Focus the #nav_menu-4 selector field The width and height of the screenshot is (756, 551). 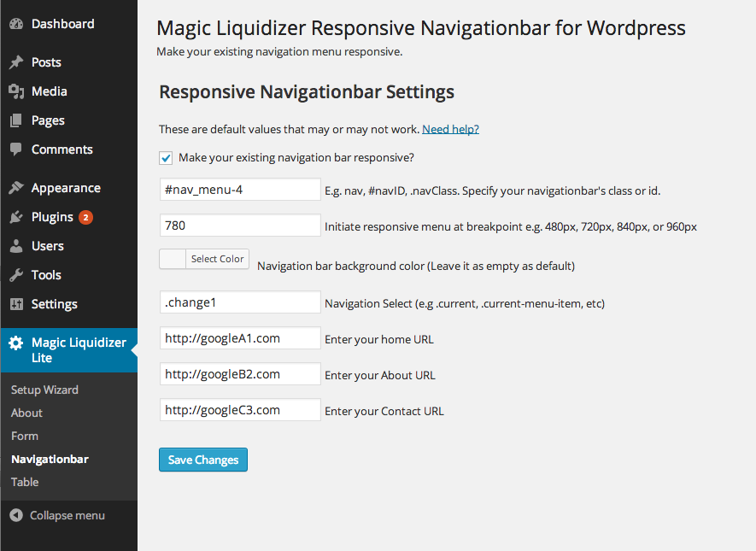pyautogui.click(x=240, y=190)
